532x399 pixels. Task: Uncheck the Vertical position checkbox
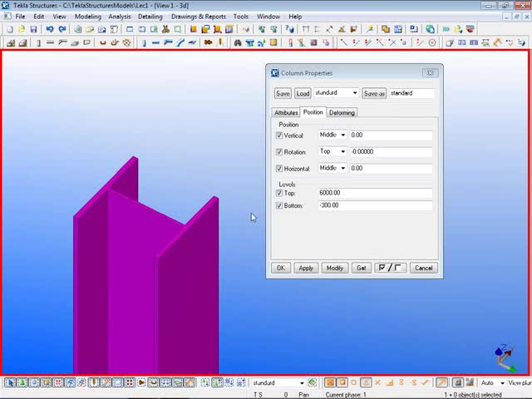[x=279, y=135]
